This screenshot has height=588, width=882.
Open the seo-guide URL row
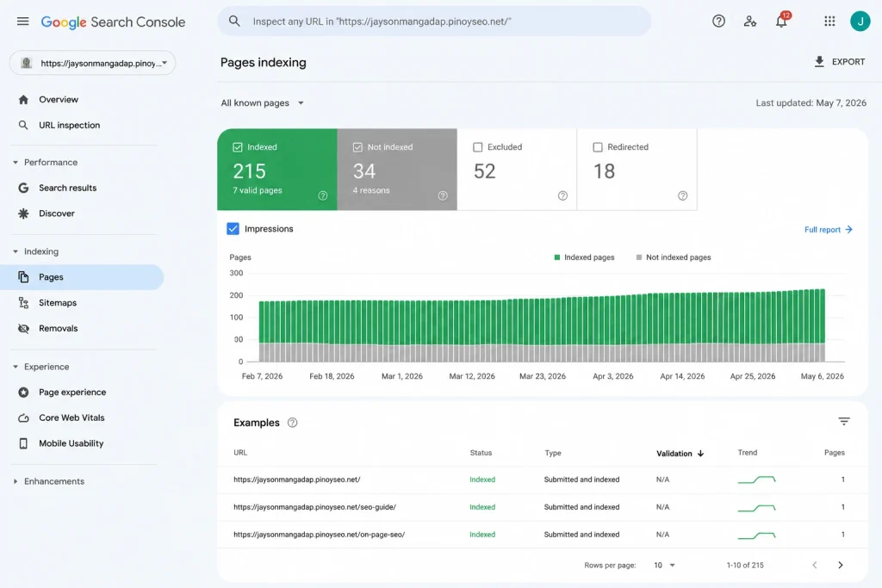[x=543, y=507]
